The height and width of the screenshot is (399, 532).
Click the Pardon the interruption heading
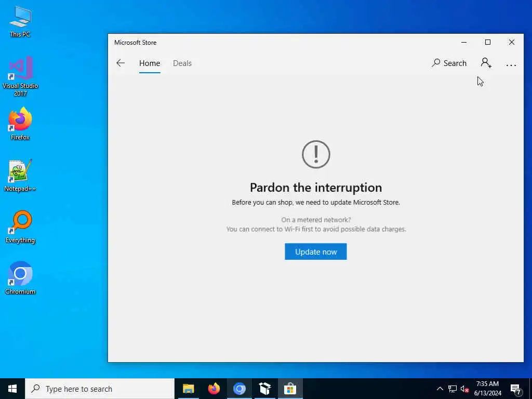(x=316, y=187)
